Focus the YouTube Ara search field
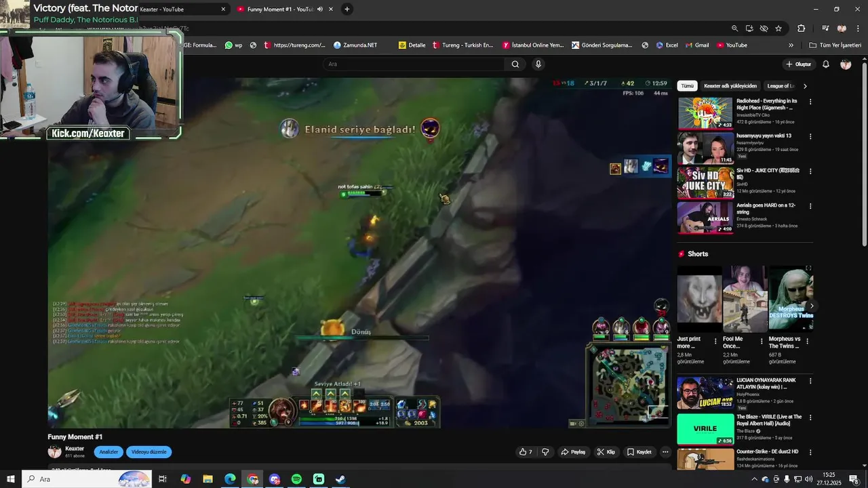Screen dimensions: 868x488 (414, 64)
